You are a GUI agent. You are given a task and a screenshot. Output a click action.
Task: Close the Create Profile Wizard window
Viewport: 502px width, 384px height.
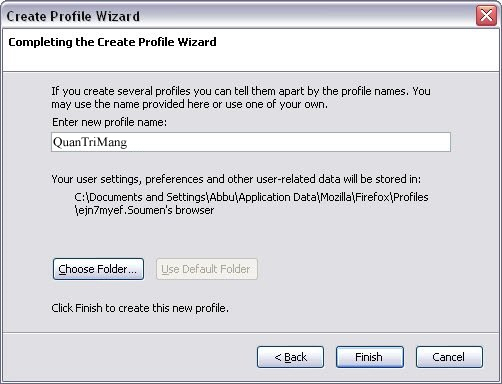(x=486, y=16)
